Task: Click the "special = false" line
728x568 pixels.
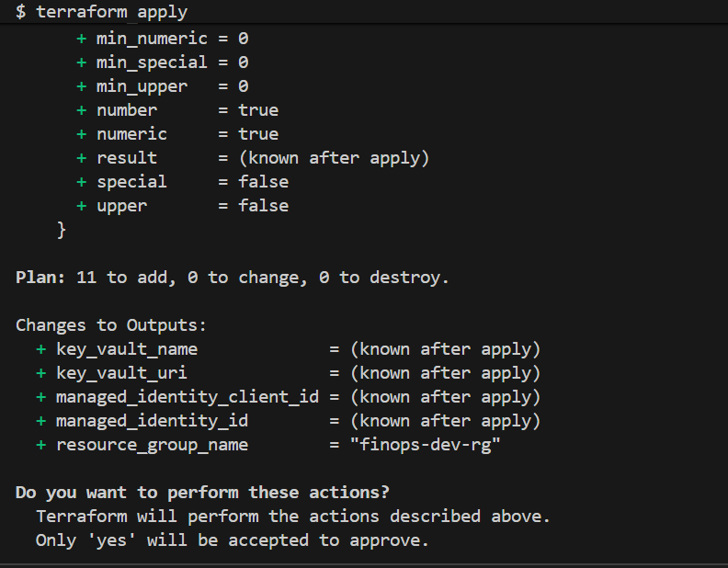Action: coord(182,182)
